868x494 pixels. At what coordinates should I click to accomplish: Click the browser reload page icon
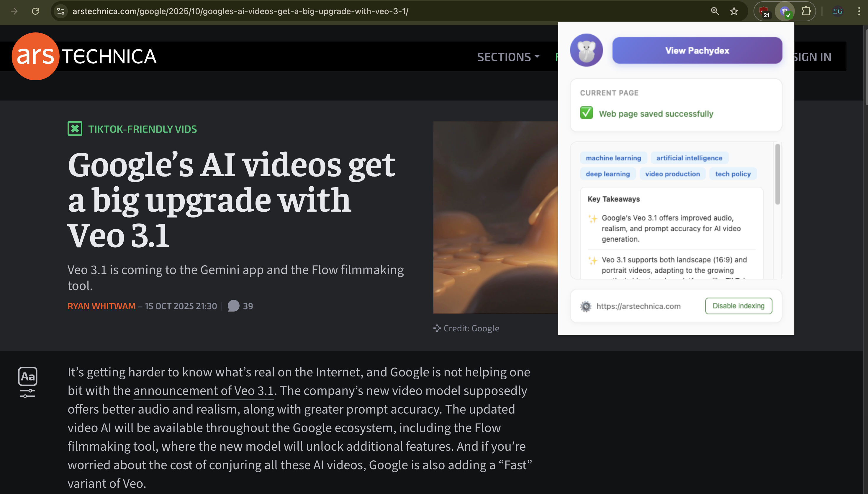[35, 11]
